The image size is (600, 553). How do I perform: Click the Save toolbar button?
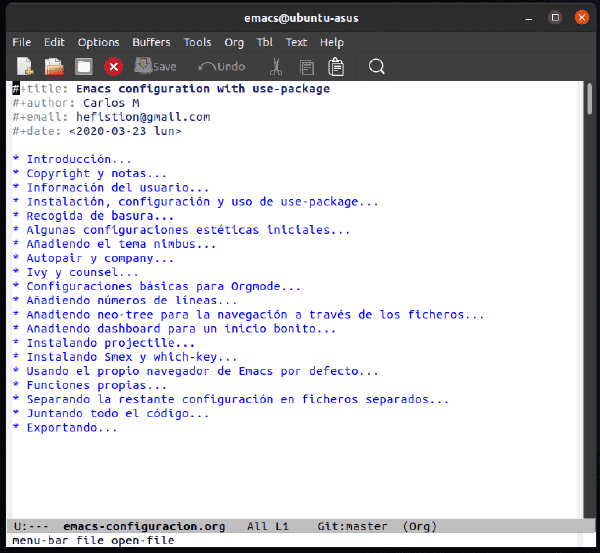click(x=155, y=66)
